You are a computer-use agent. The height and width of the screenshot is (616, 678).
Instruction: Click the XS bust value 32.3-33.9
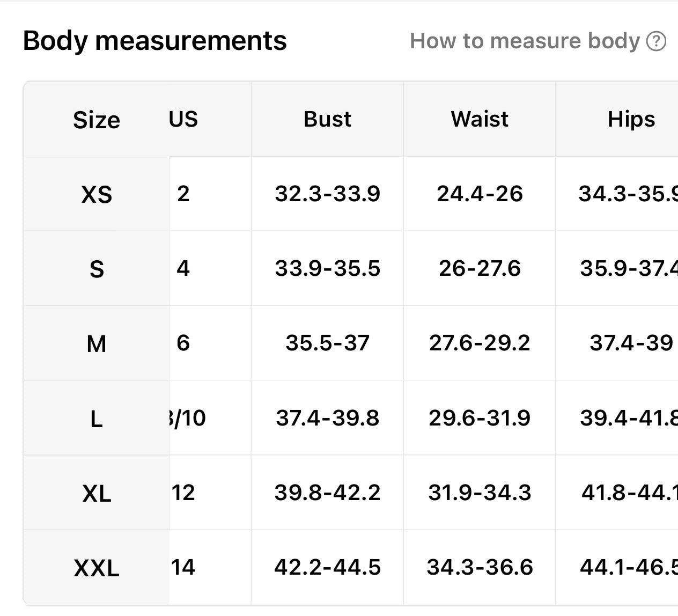click(327, 194)
